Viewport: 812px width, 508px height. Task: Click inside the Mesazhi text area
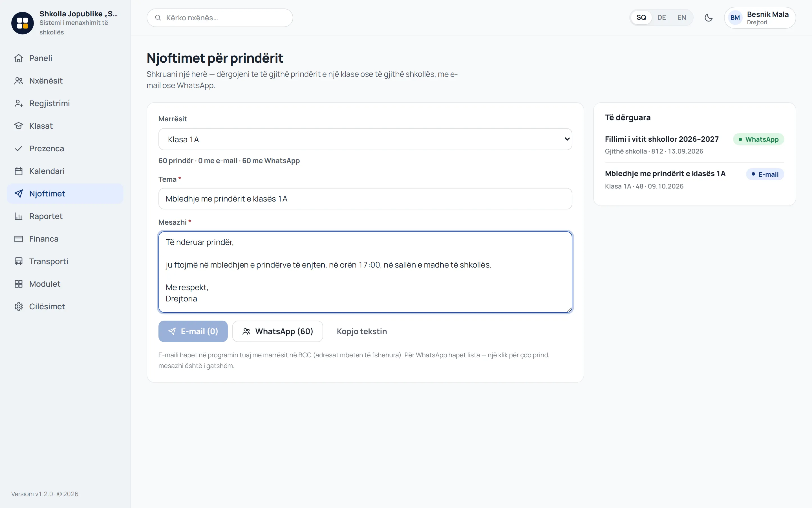(x=365, y=272)
